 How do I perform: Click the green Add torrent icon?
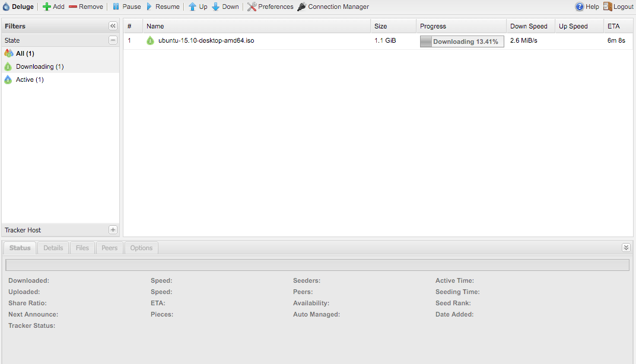(x=47, y=7)
